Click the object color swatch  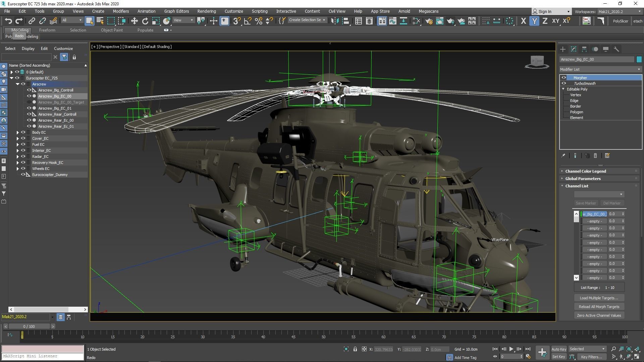tap(639, 59)
